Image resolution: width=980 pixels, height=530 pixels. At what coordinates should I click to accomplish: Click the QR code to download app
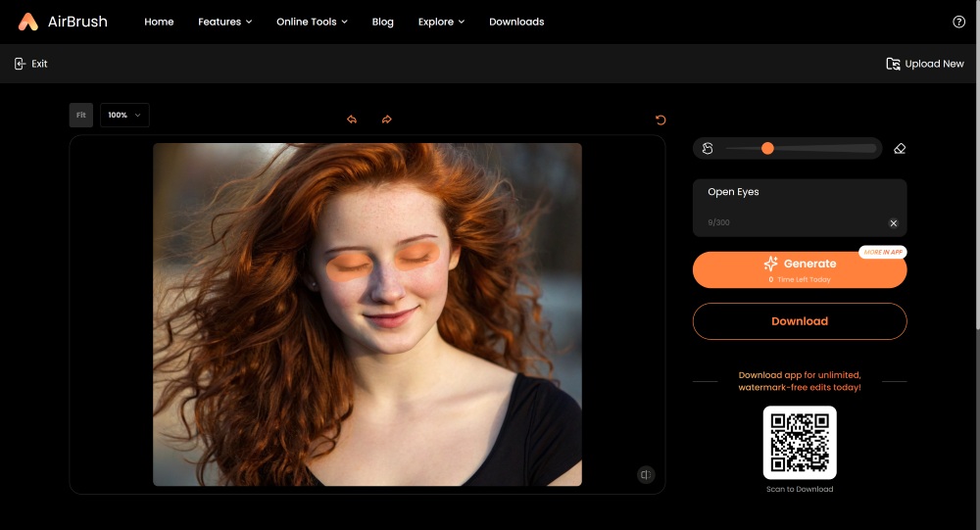[800, 443]
